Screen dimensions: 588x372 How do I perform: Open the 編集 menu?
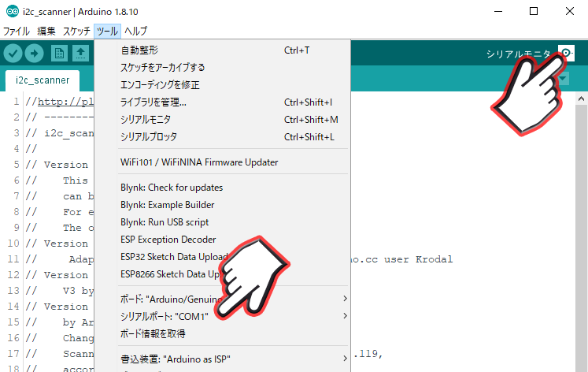click(46, 32)
